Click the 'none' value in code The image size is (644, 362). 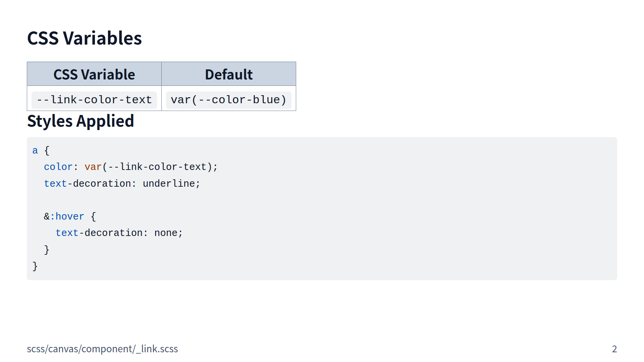[166, 233]
